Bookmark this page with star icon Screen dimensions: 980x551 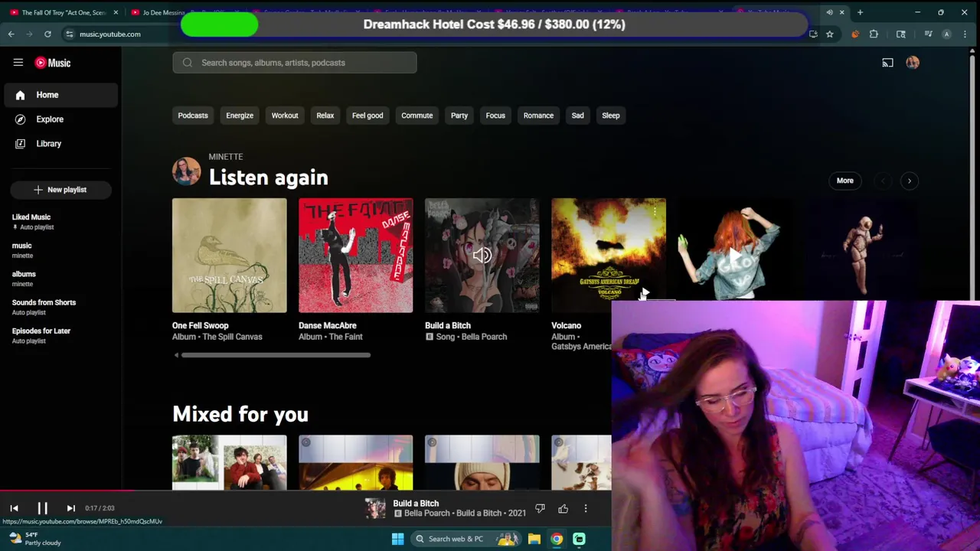pyautogui.click(x=829, y=34)
